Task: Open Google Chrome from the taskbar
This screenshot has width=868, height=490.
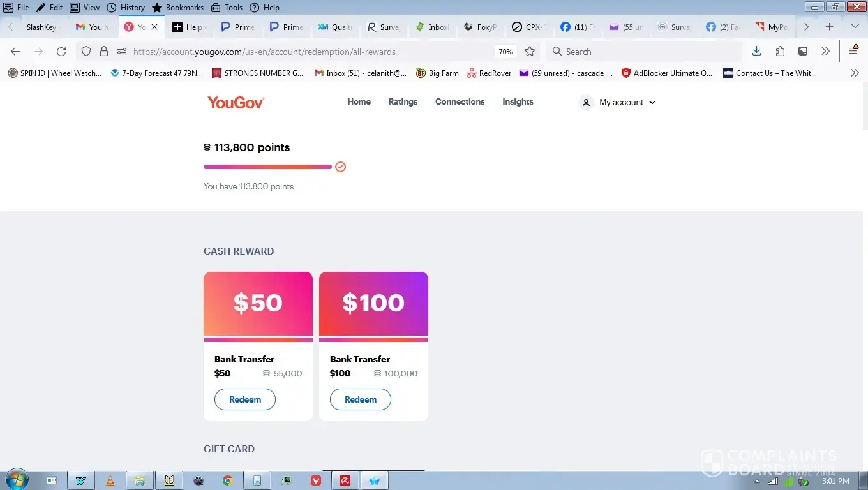Action: coord(228,480)
